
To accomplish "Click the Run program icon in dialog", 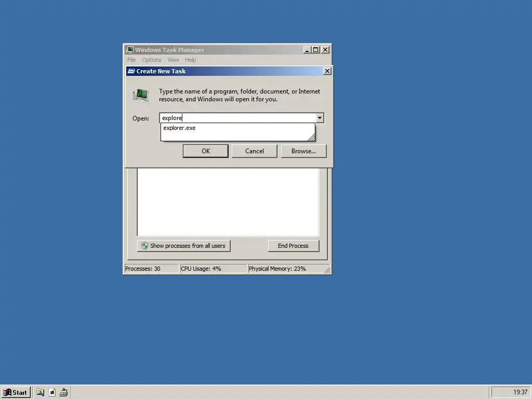I will pyautogui.click(x=141, y=95).
